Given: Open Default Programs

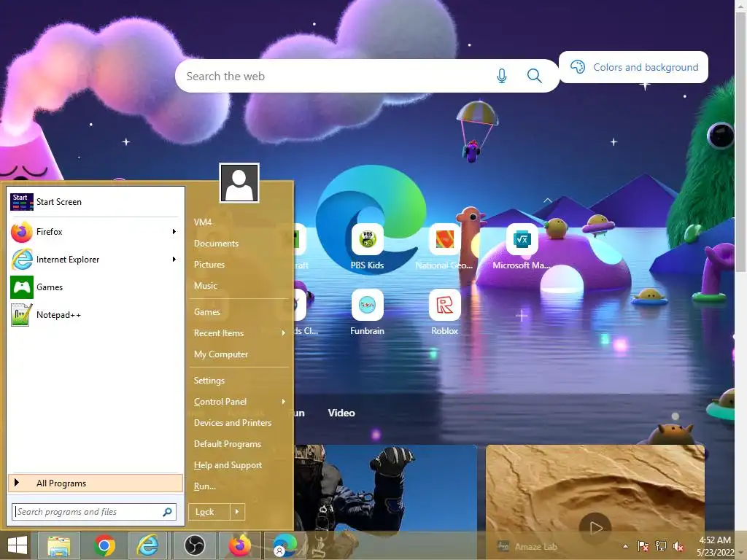Looking at the screenshot, I should [x=228, y=444].
